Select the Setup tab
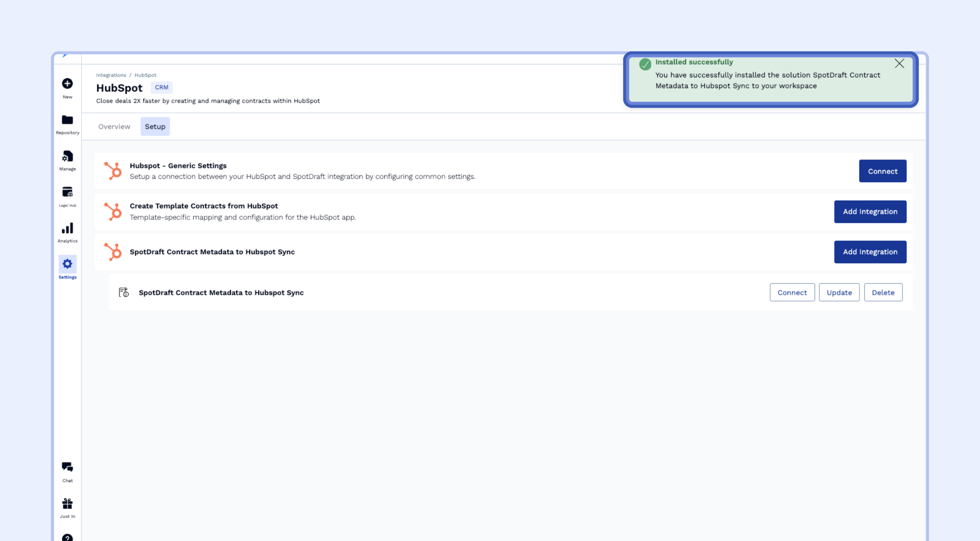The image size is (980, 541). click(x=155, y=127)
